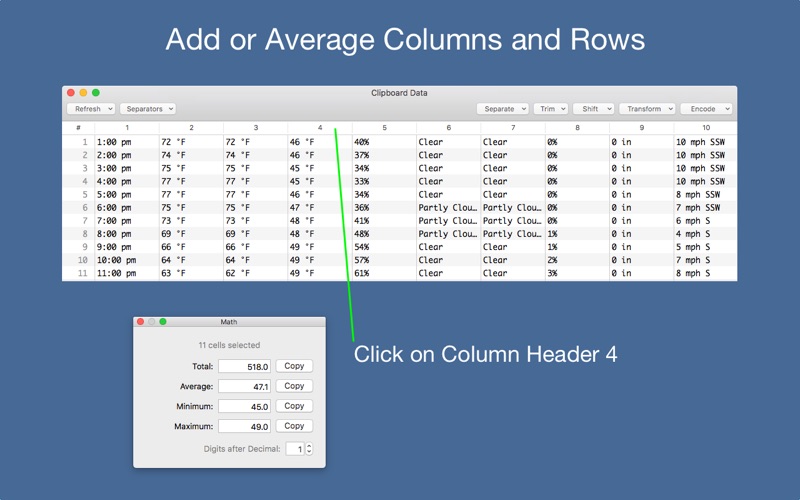
Task: Select column header 4
Action: 320,128
